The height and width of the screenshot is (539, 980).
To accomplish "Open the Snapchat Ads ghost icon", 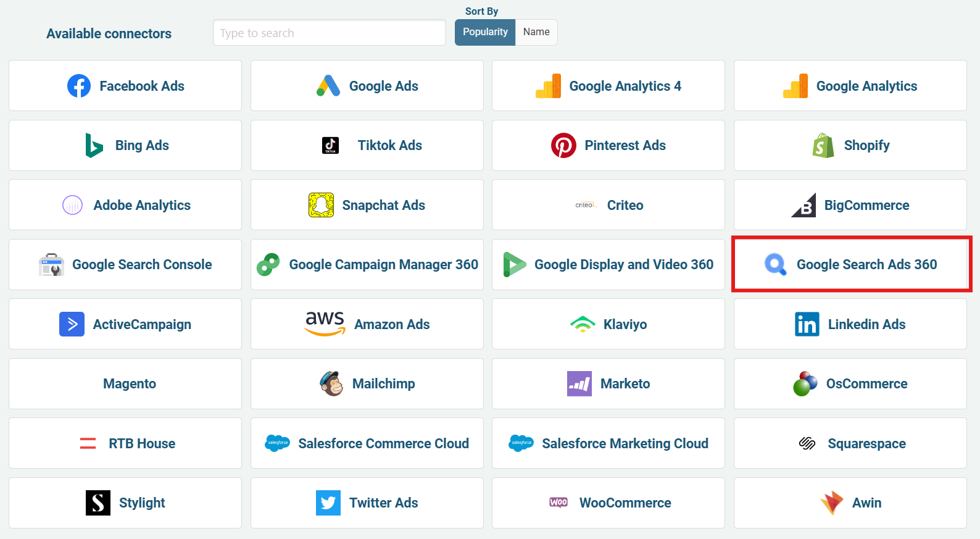I will 321,205.
